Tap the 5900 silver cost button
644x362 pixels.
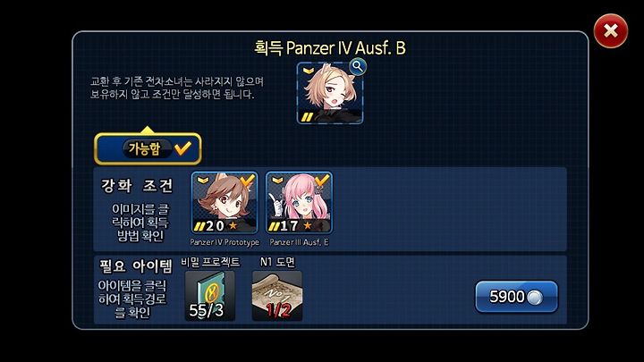tap(516, 297)
